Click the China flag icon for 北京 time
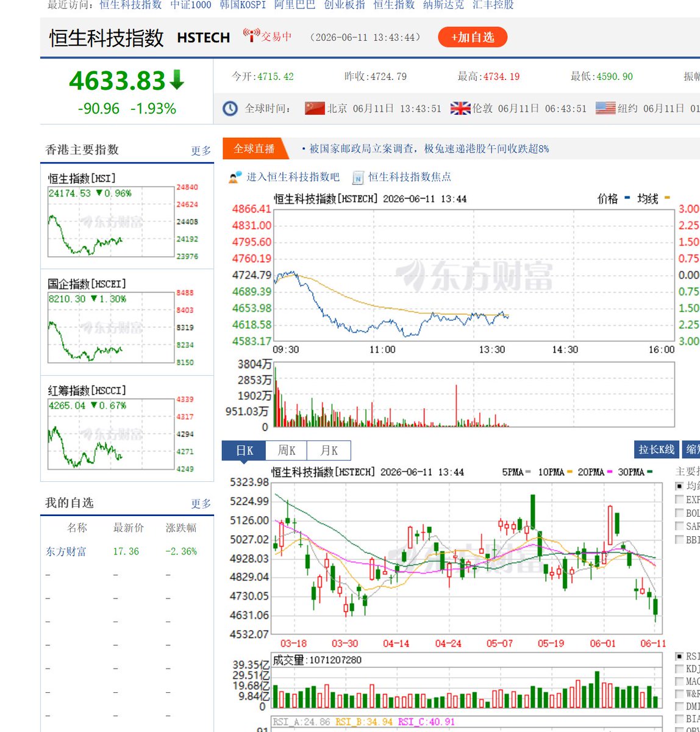700x732 pixels. [315, 109]
